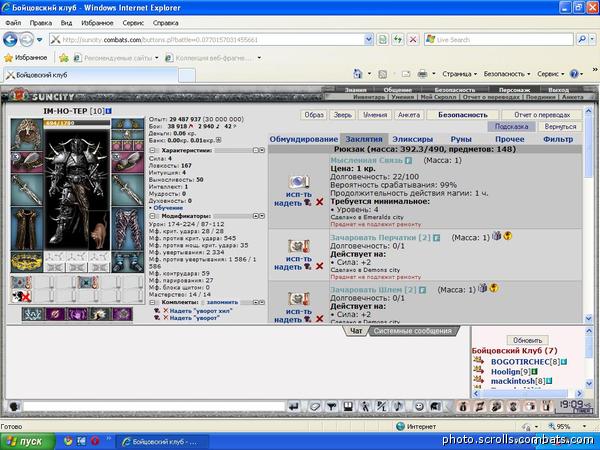Click the walking figure icon in chat bar
The image size is (600, 450).
click(365, 406)
